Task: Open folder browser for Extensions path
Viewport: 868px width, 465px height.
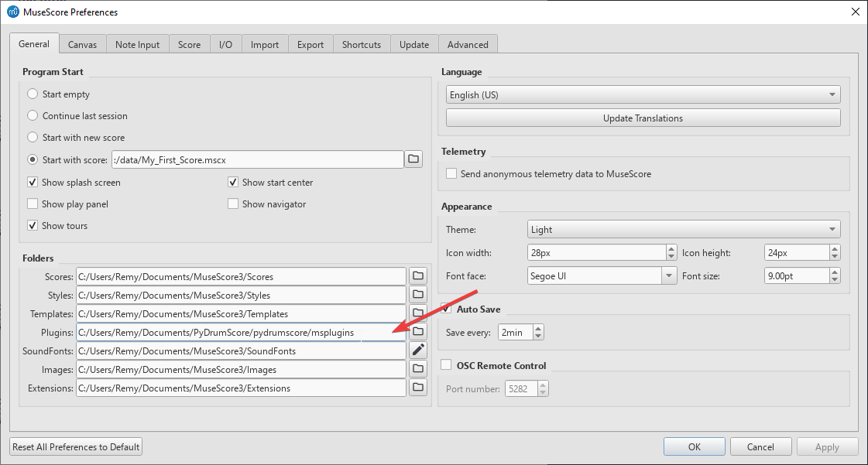Action: 418,387
